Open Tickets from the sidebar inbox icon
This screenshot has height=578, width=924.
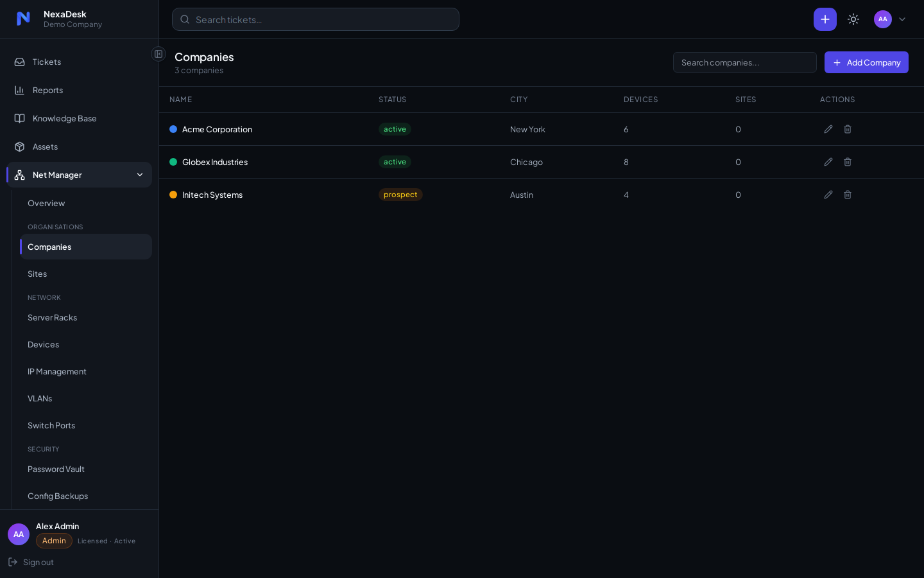[20, 62]
